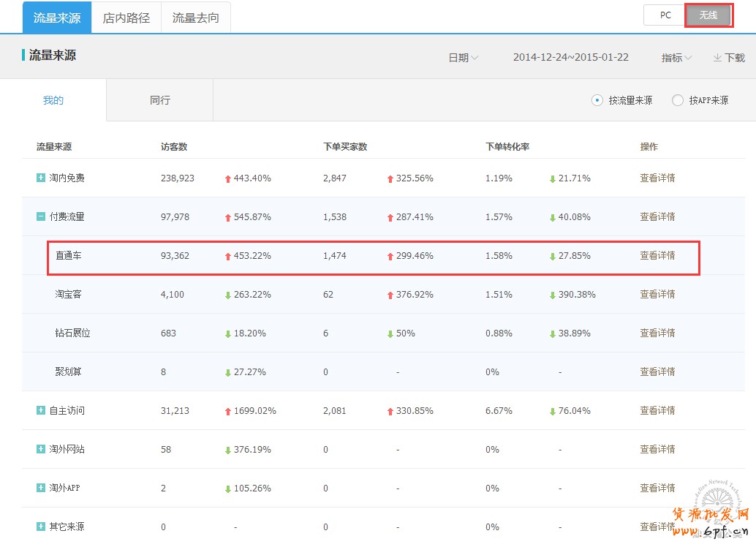This screenshot has width=756, height=547.
Task: Open the 指标 metrics dropdown
Action: click(x=676, y=58)
